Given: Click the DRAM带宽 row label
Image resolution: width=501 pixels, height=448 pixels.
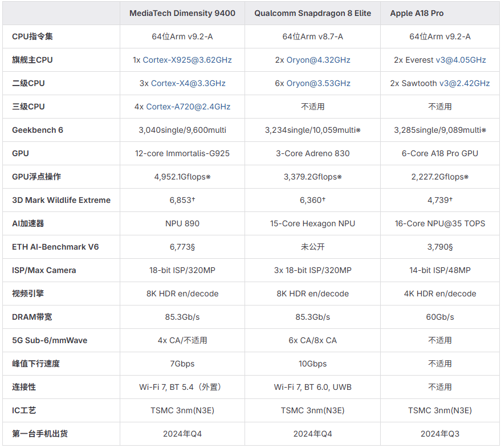Looking at the screenshot, I should (x=32, y=317).
